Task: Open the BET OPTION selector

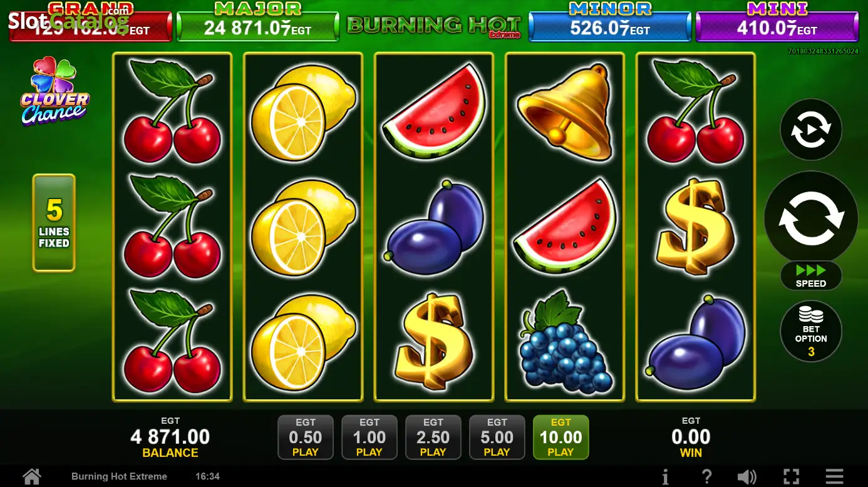Action: pyautogui.click(x=811, y=331)
